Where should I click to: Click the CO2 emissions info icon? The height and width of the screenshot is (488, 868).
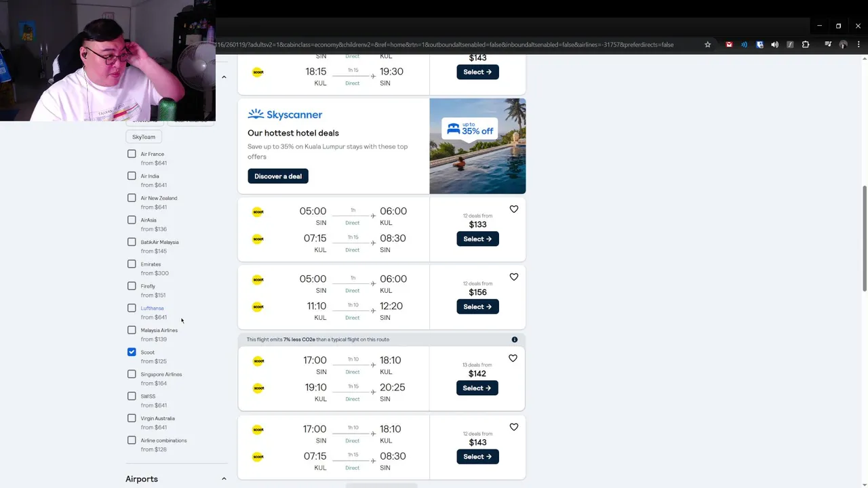point(515,340)
